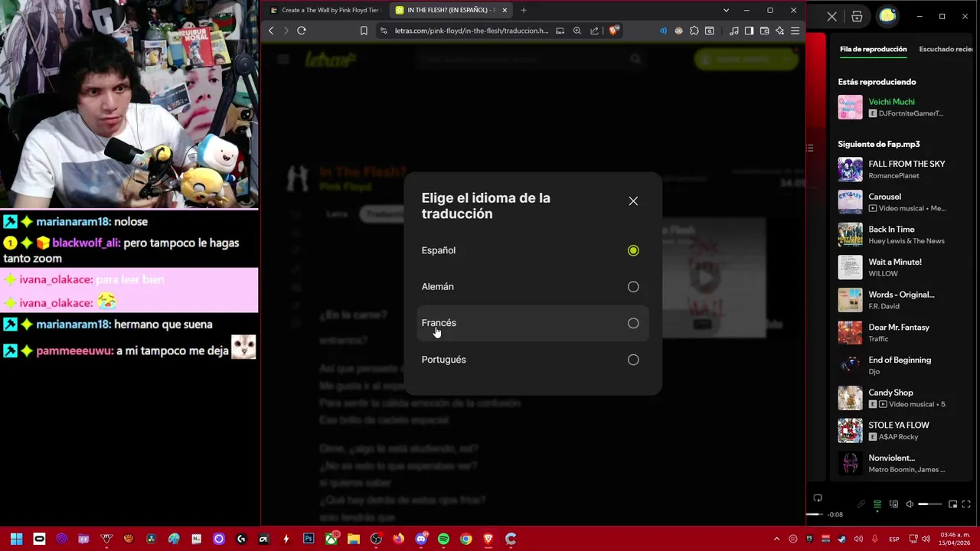Close the IN THE FLESH? tab
Viewport: 980px width, 551px height.
click(505, 10)
